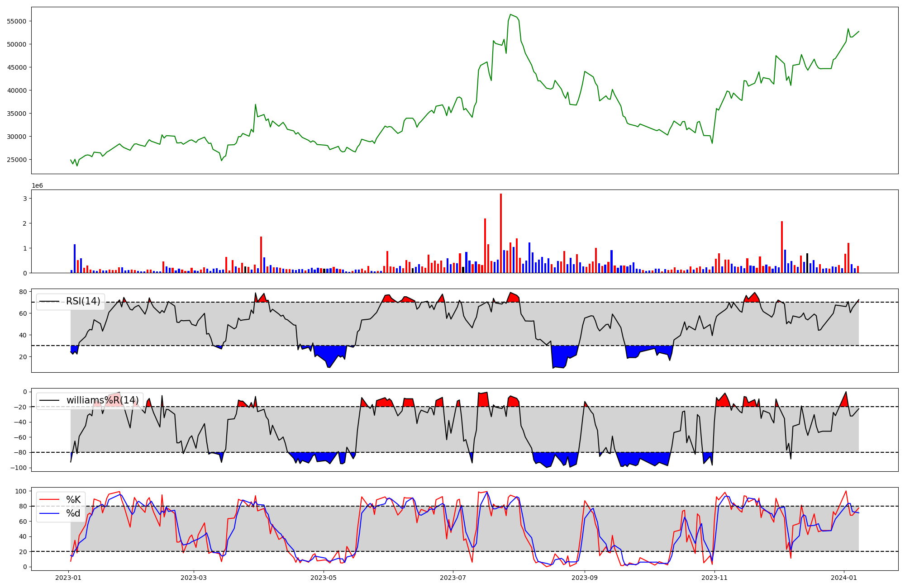Viewport: 905px width, 588px height.
Task: Click the 2023-07 date tick label
Action: tap(453, 577)
